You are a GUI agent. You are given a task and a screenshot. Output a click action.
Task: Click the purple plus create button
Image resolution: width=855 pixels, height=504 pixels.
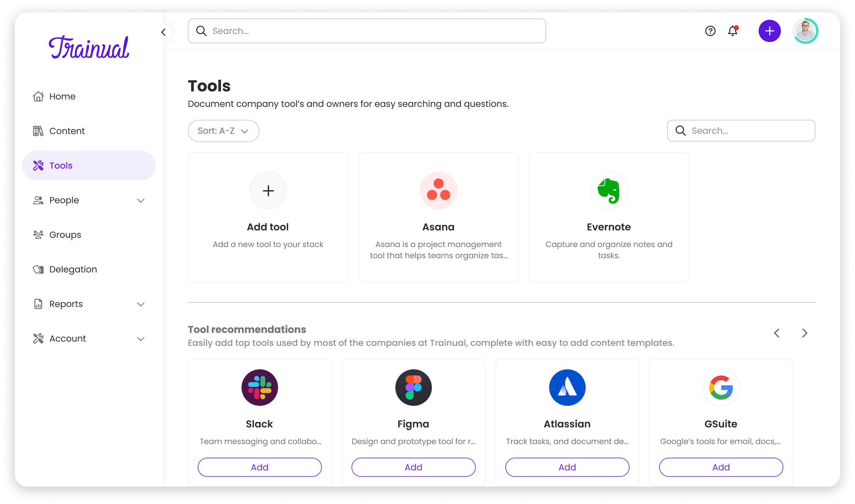pos(769,31)
